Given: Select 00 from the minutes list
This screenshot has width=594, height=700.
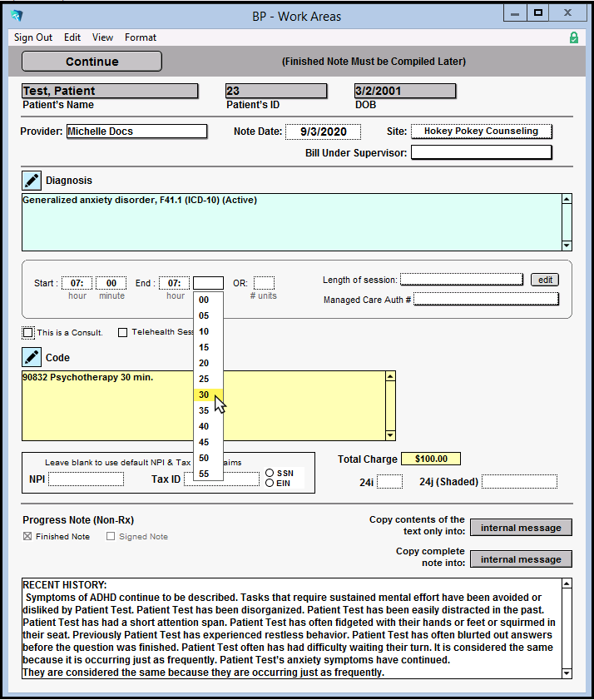Looking at the screenshot, I should click(204, 300).
